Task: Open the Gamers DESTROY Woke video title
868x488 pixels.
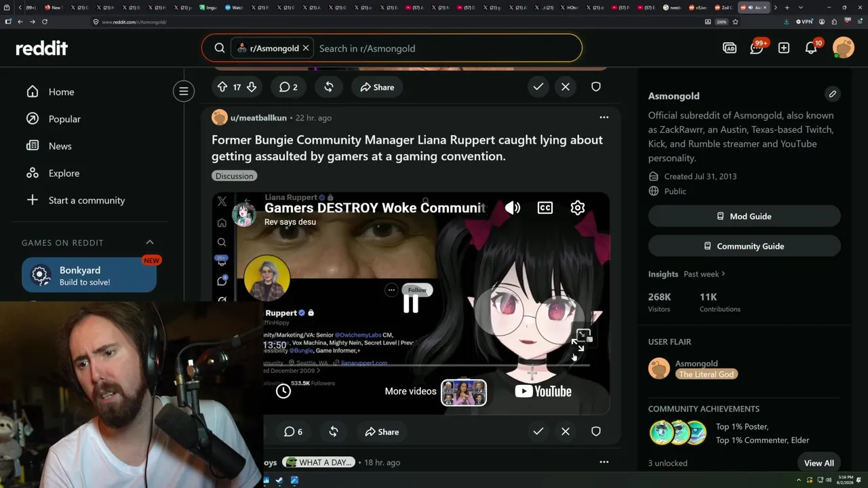Action: tap(375, 207)
